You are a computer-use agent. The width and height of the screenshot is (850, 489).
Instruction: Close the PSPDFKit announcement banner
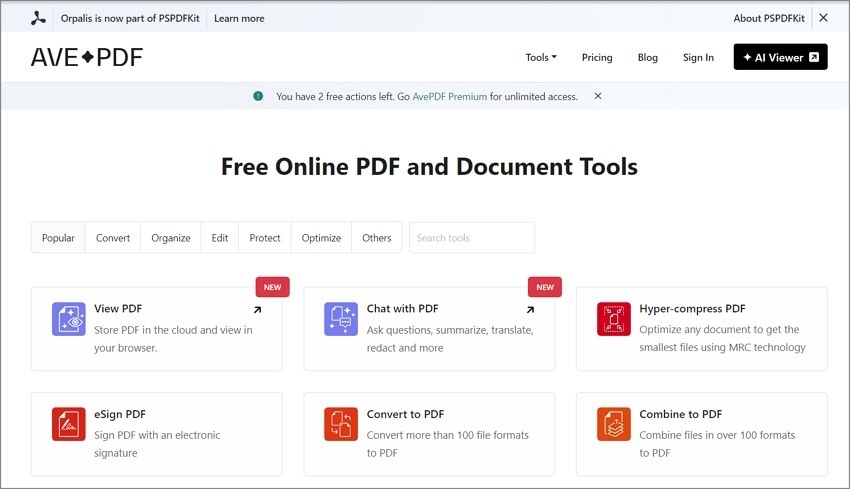click(823, 18)
